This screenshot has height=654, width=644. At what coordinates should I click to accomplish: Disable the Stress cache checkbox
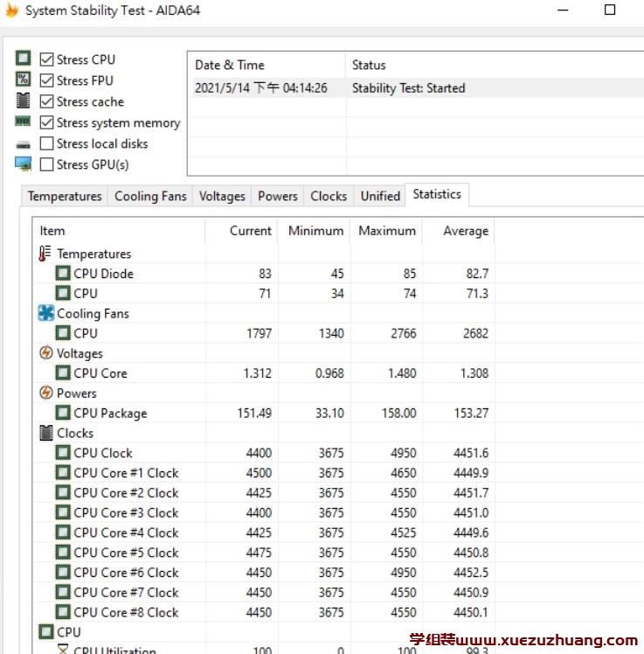pyautogui.click(x=46, y=101)
